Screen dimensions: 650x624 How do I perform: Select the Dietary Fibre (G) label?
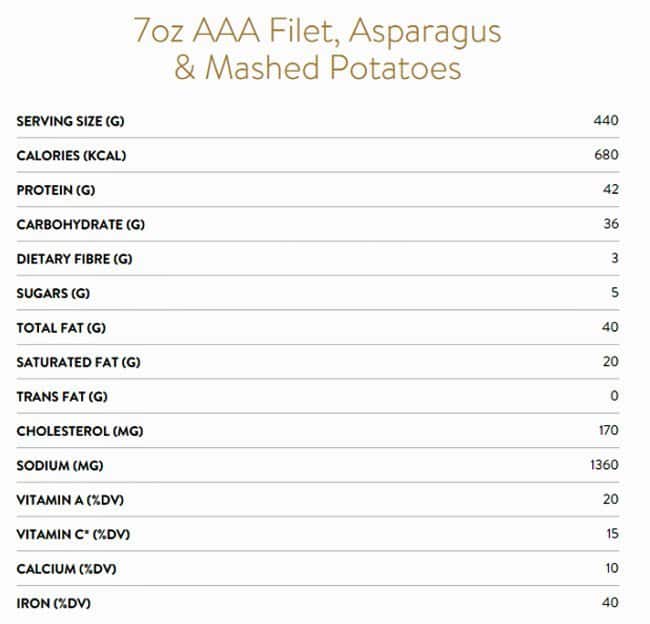[74, 259]
